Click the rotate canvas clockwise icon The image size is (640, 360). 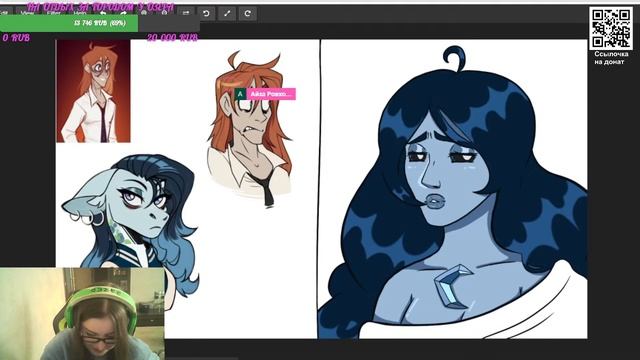[x=248, y=13]
